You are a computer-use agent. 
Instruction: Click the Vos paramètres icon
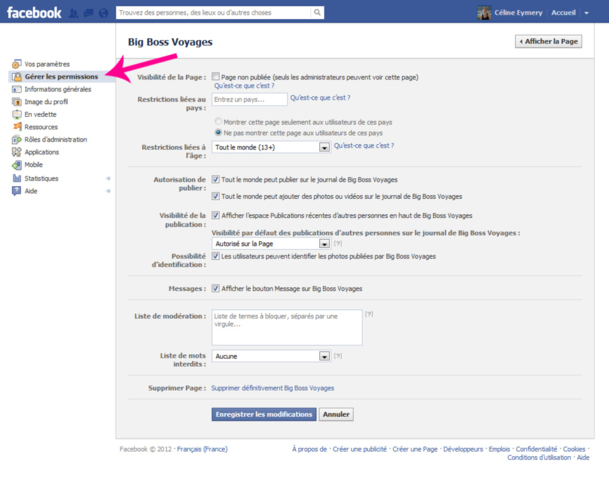point(17,64)
